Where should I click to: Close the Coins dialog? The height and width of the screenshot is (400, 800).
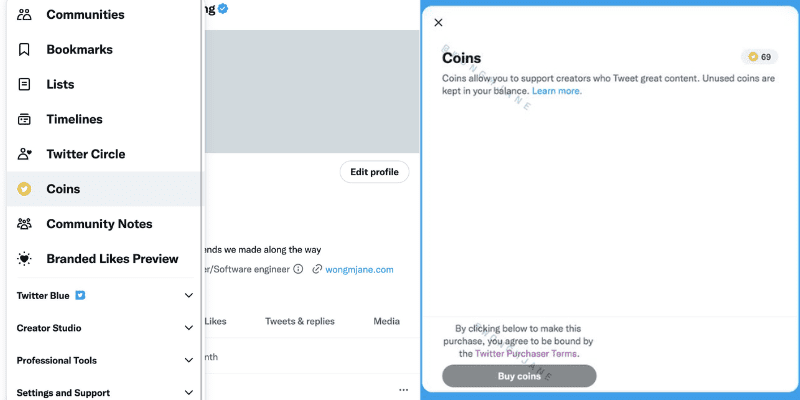pyautogui.click(x=439, y=23)
